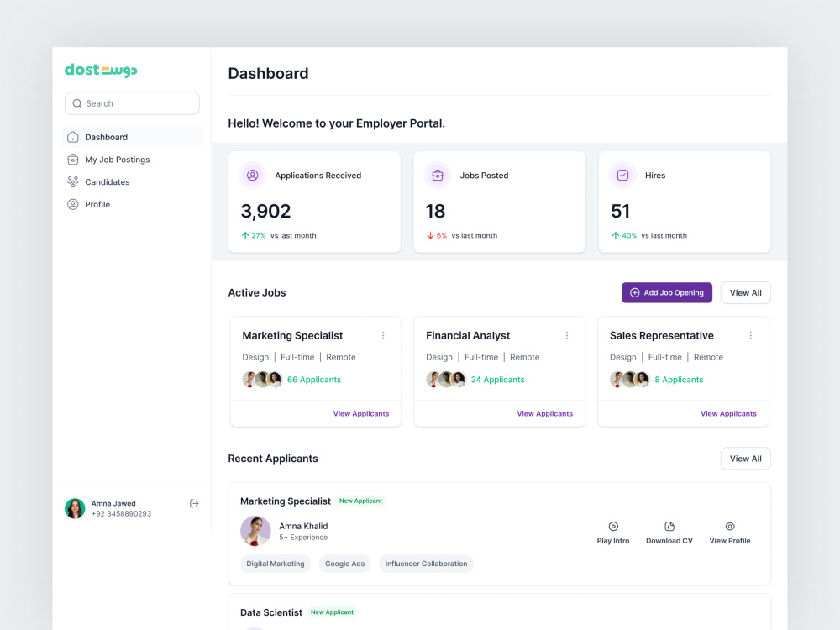
Task: Click applicant avatars on Financial Analyst card
Action: click(x=446, y=380)
